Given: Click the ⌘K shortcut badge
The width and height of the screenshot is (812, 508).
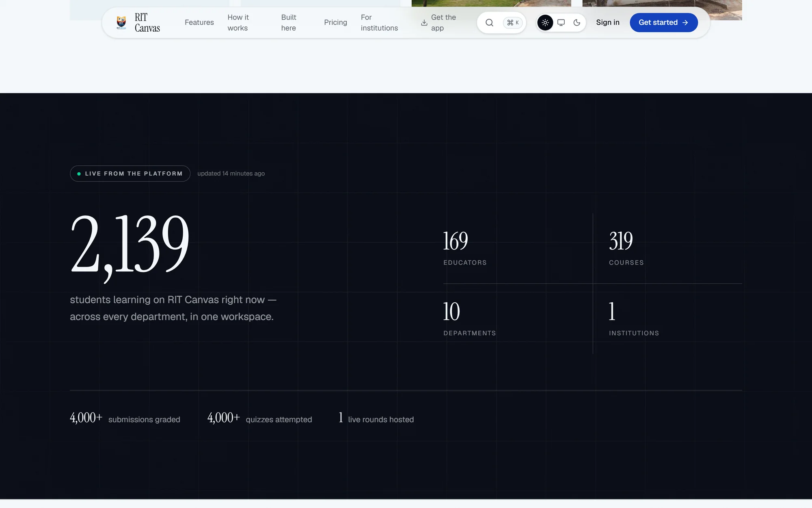Looking at the screenshot, I should pos(513,23).
